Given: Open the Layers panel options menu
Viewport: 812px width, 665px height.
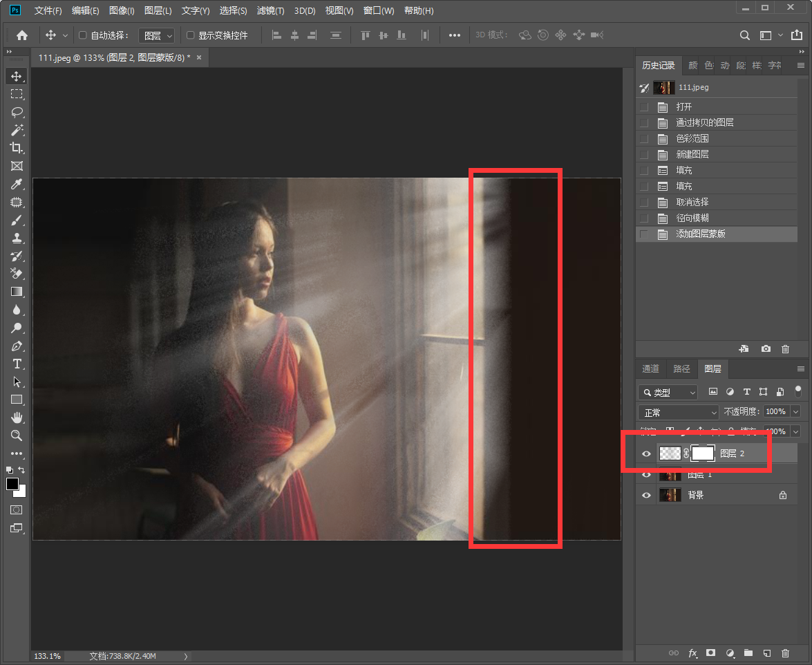Looking at the screenshot, I should (x=801, y=368).
